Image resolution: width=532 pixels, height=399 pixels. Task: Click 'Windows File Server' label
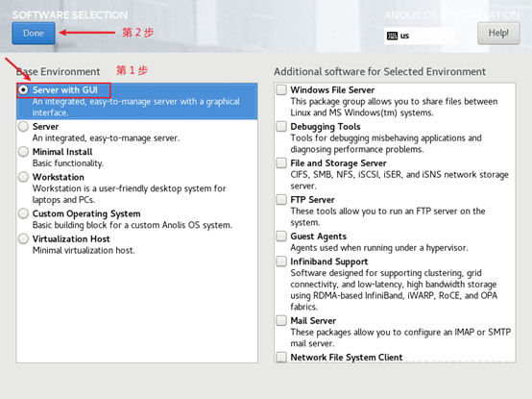(332, 90)
